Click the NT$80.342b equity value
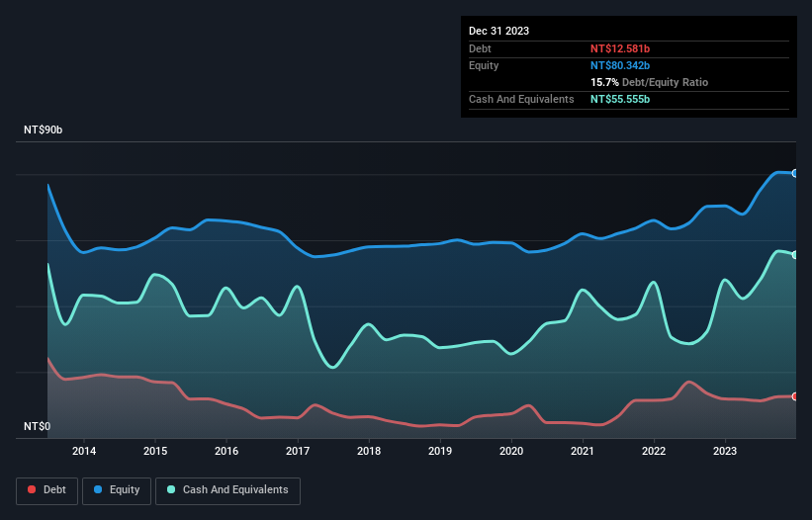 pos(620,65)
